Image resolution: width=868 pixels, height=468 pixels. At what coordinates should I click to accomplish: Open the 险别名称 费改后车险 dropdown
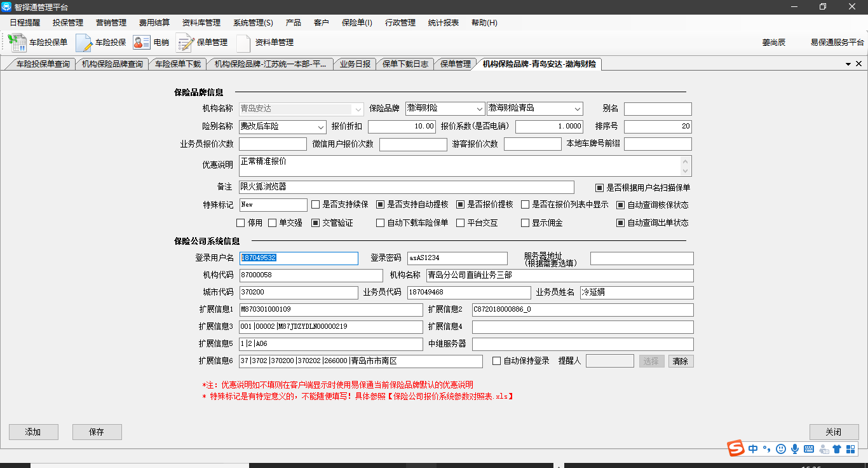320,127
